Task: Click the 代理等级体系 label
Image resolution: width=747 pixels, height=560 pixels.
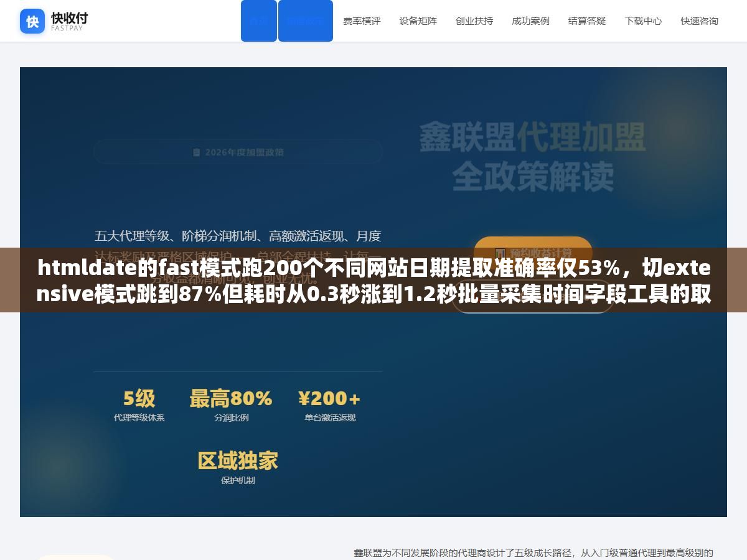Action: pyautogui.click(x=139, y=418)
